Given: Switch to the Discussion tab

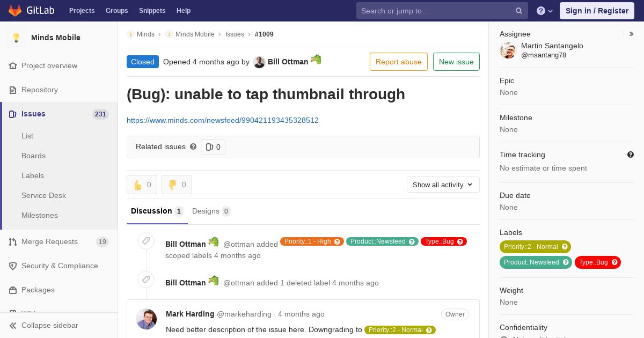Looking at the screenshot, I should [x=157, y=211].
